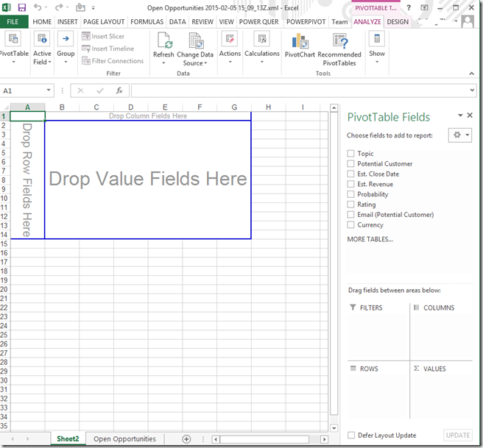Click inside the formula bar input
The height and width of the screenshot is (448, 483).
300,90
